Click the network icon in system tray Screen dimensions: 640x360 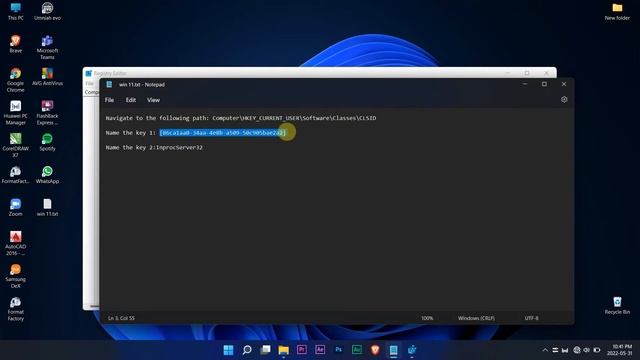pyautogui.click(x=576, y=350)
